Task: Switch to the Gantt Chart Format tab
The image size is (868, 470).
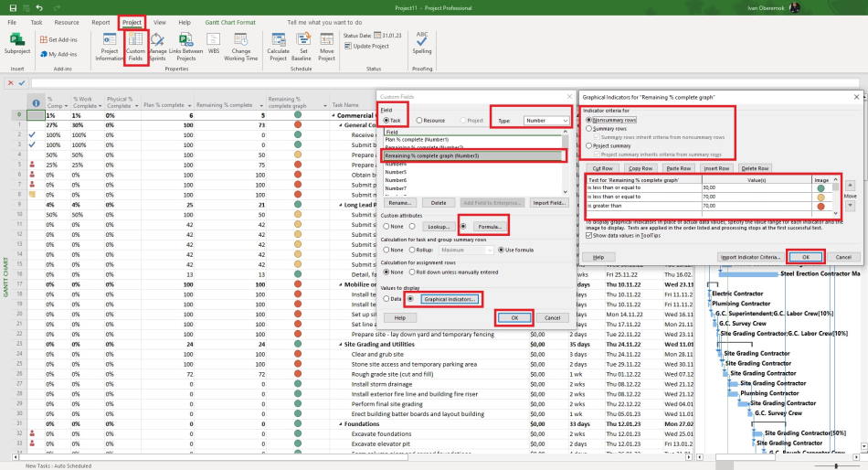Action: pos(230,22)
